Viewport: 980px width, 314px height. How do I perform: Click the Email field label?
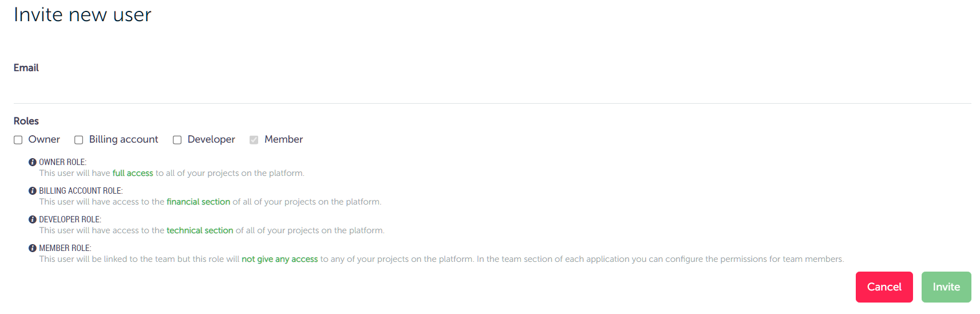pyautogui.click(x=26, y=68)
